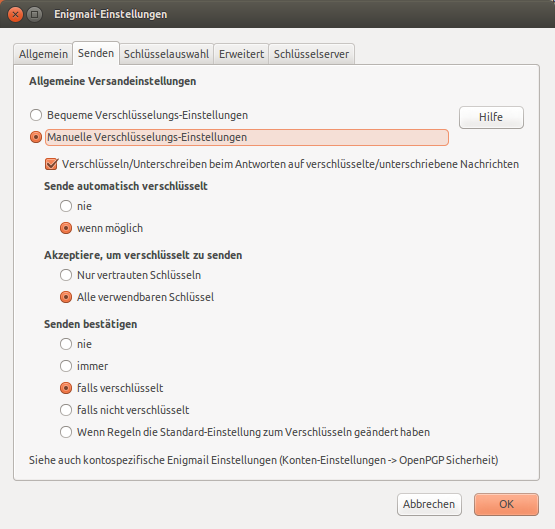Select Bequeme Verschlüsselungs-Einstellungen radio option
This screenshot has width=555, height=529.
coord(36,115)
